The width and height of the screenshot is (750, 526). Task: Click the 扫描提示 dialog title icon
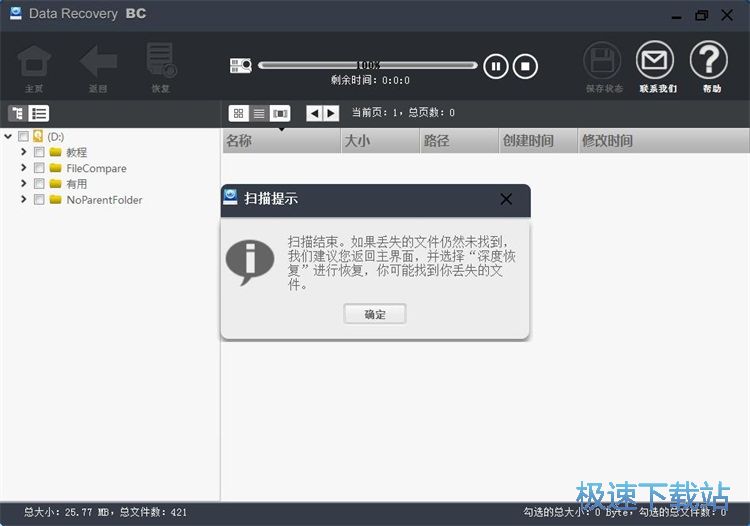click(230, 197)
